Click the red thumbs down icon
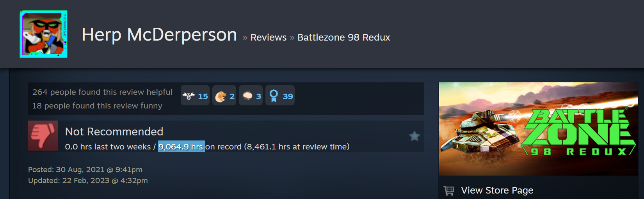644x199 pixels. coord(43,135)
